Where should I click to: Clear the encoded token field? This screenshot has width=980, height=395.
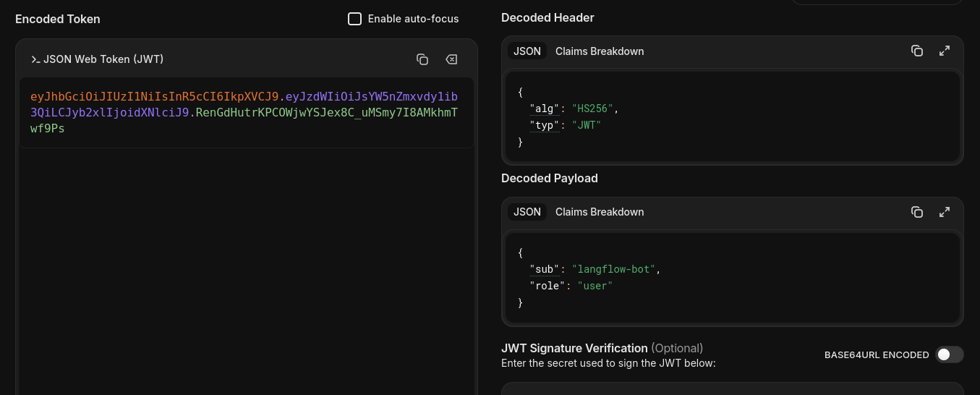coord(451,59)
